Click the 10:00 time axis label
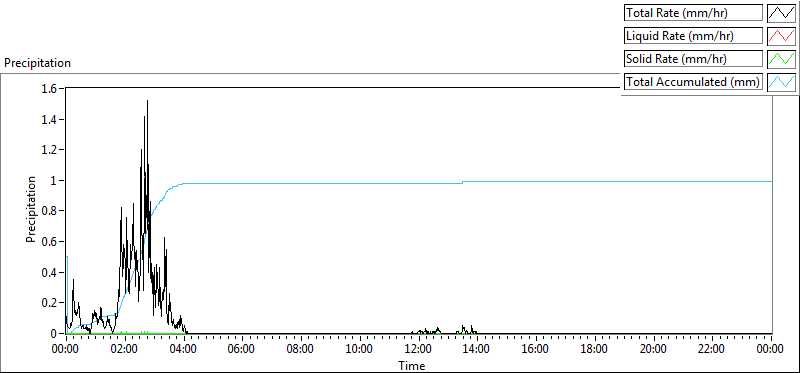Viewport: 800px width, 373px height. click(x=360, y=350)
